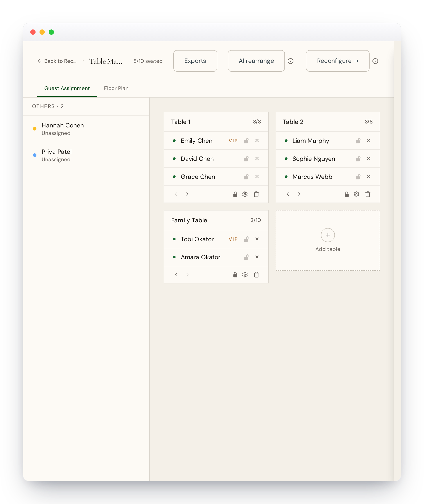This screenshot has height=504, width=424.
Task: Click the AI rearrange button
Action: (256, 61)
